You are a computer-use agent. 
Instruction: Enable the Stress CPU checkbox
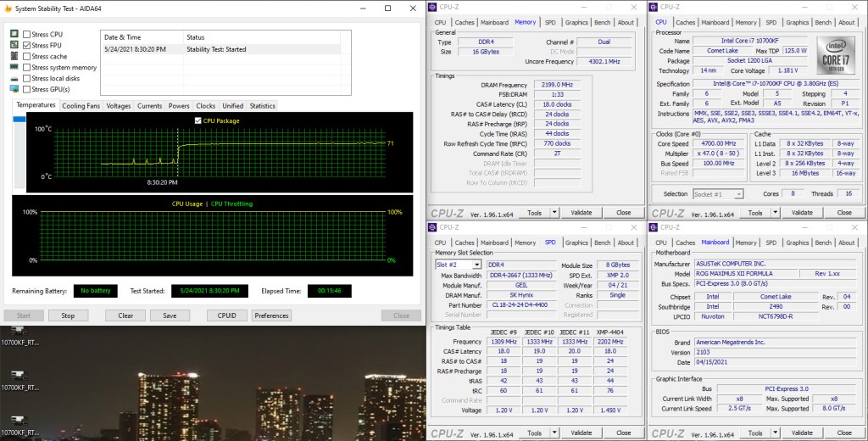[27, 35]
